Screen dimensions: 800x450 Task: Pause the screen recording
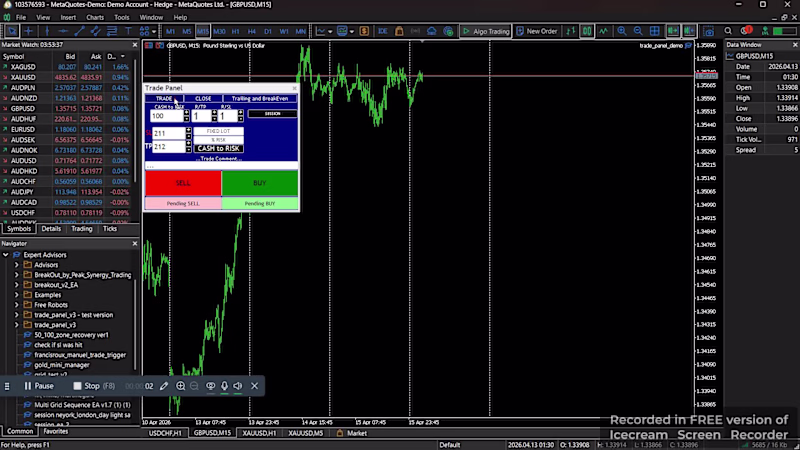coord(39,386)
